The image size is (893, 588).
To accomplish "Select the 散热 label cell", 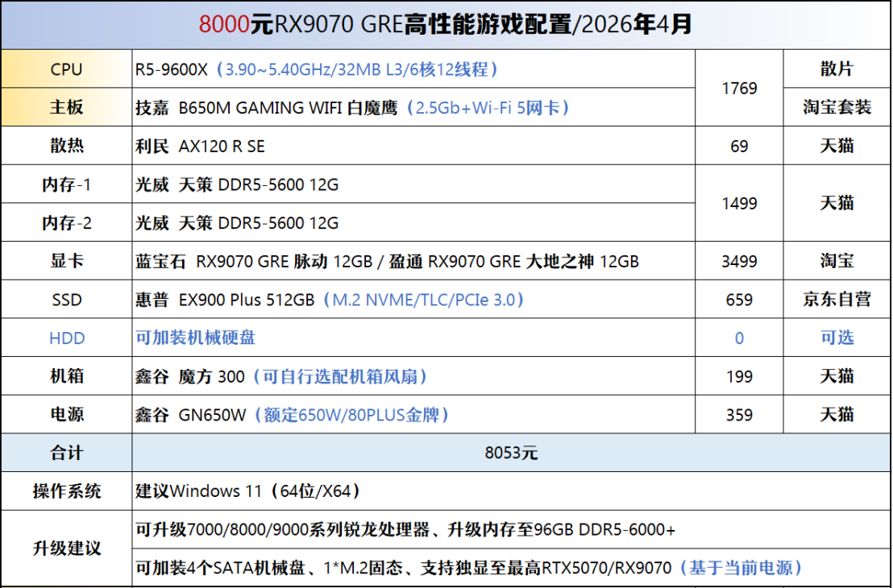I will (67, 146).
